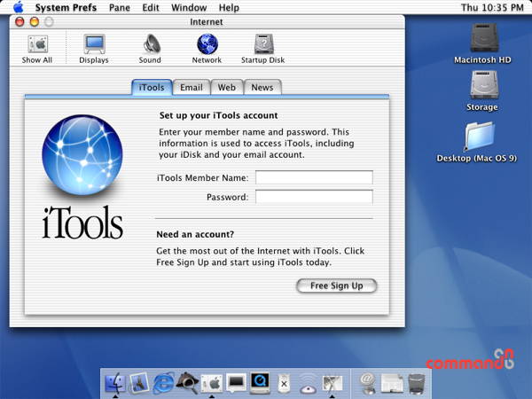532x399 pixels.
Task: Launch Internet Explorer from the Dock
Action: tap(163, 383)
